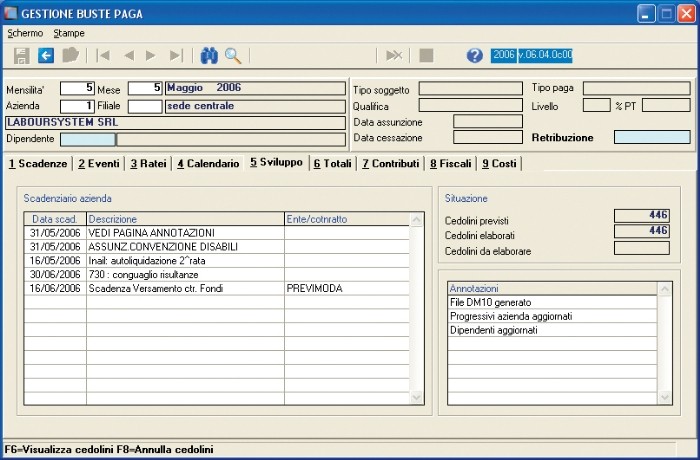Image resolution: width=700 pixels, height=460 pixels.
Task: Click the gray stop square icon
Action: coord(426,55)
